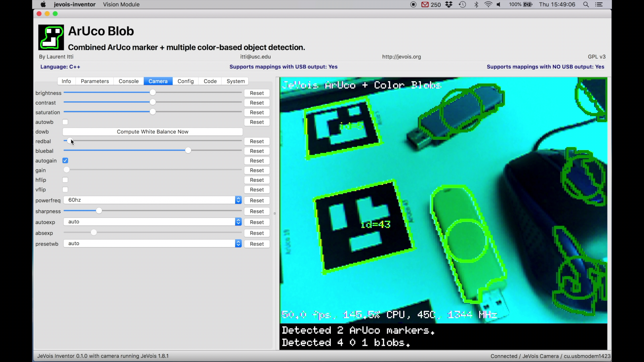Open the powerfreq 60hz dropdown

point(153,200)
